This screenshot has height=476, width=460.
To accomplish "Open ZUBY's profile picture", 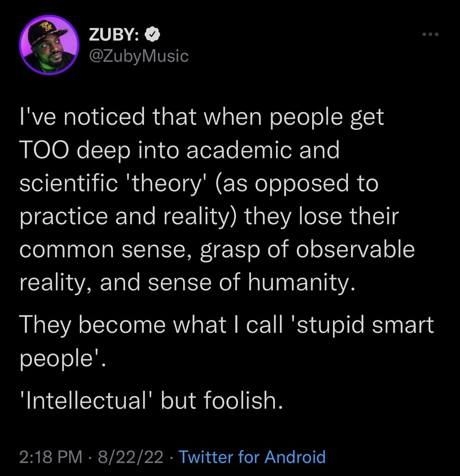I will (x=48, y=44).
